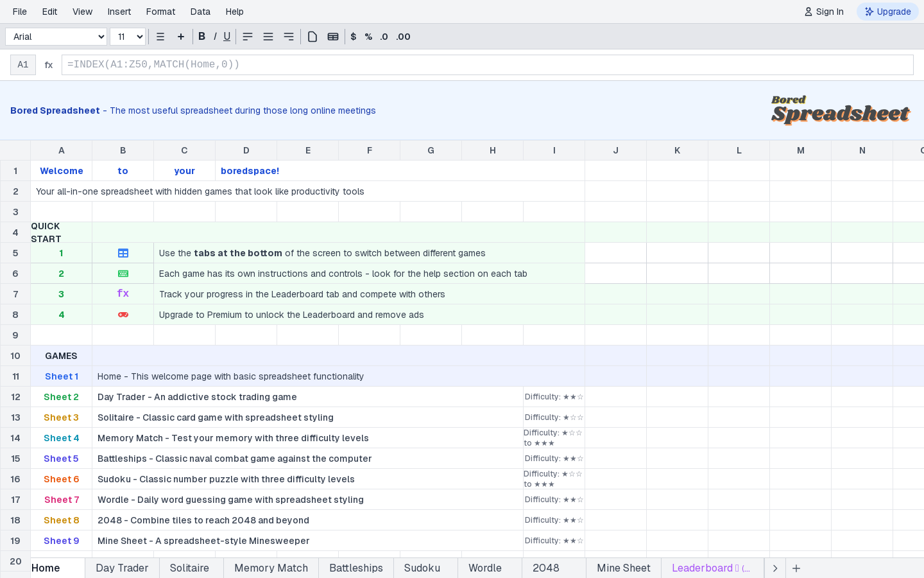Image resolution: width=924 pixels, height=578 pixels.
Task: Open the Arial font family dropdown
Action: pyautogui.click(x=56, y=37)
